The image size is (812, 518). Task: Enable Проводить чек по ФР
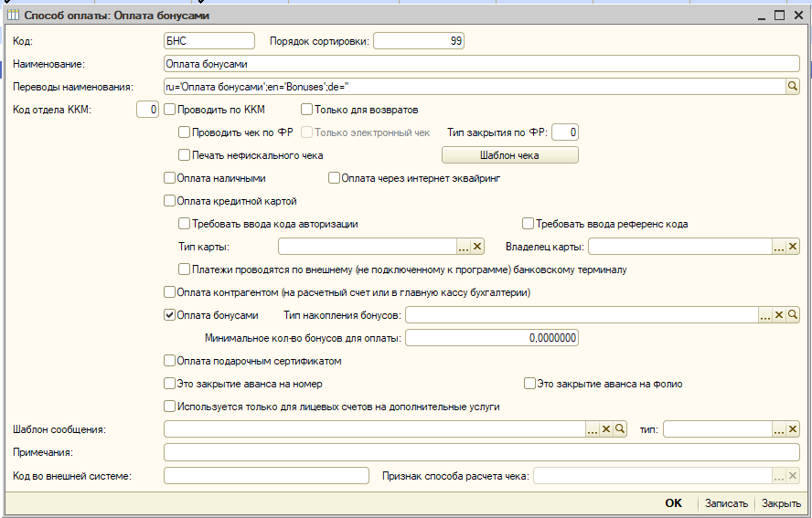coord(184,132)
